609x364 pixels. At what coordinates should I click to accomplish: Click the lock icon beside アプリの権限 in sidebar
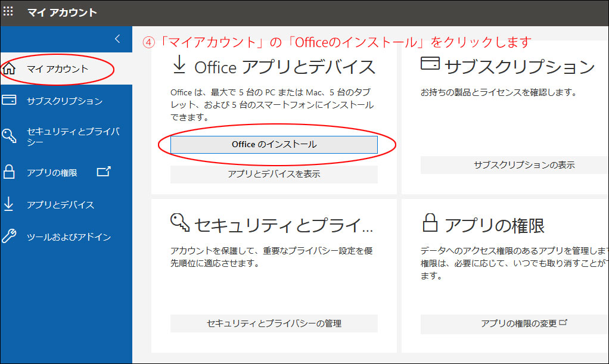(9, 172)
